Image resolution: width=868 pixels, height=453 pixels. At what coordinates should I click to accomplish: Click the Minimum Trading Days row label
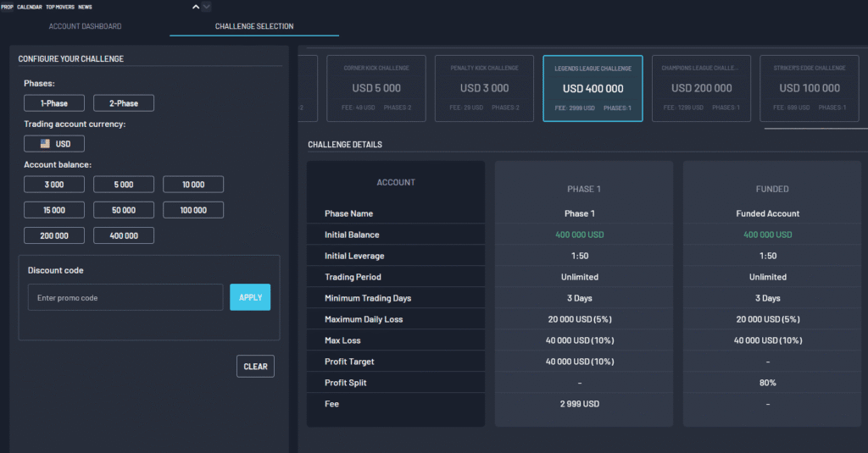click(x=368, y=298)
